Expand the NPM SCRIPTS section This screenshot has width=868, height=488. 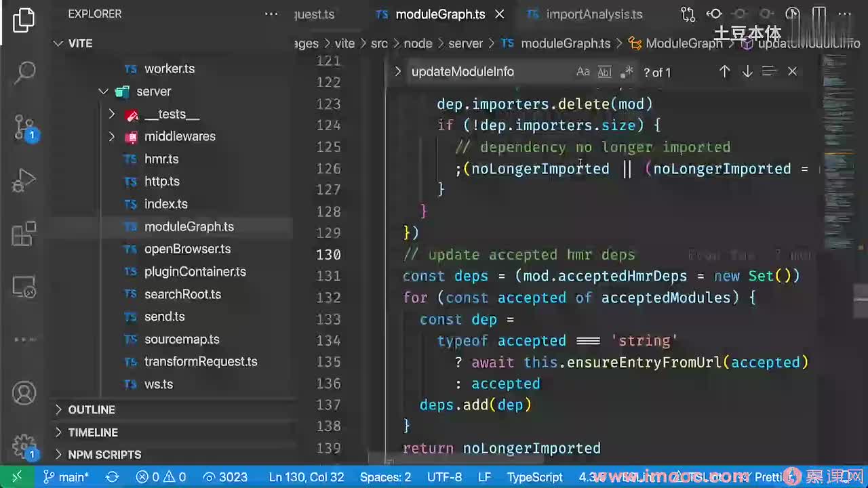coord(58,455)
